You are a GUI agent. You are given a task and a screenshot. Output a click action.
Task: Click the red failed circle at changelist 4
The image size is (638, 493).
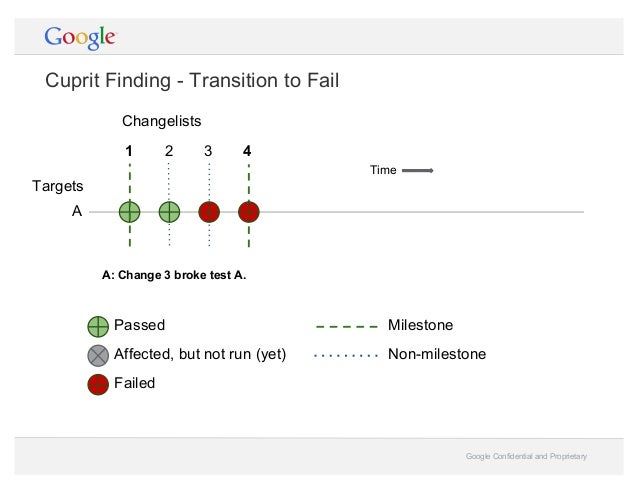click(248, 212)
